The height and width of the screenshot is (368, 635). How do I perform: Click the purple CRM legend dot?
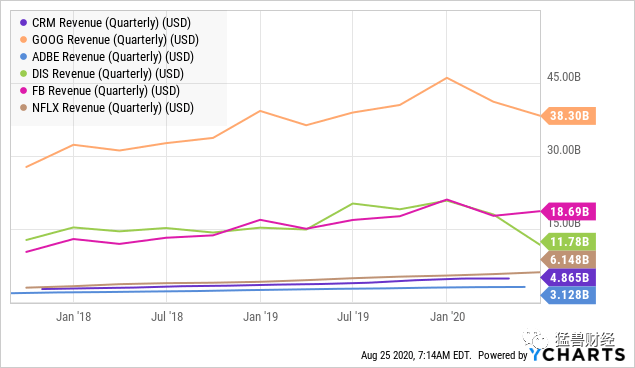click(x=23, y=23)
